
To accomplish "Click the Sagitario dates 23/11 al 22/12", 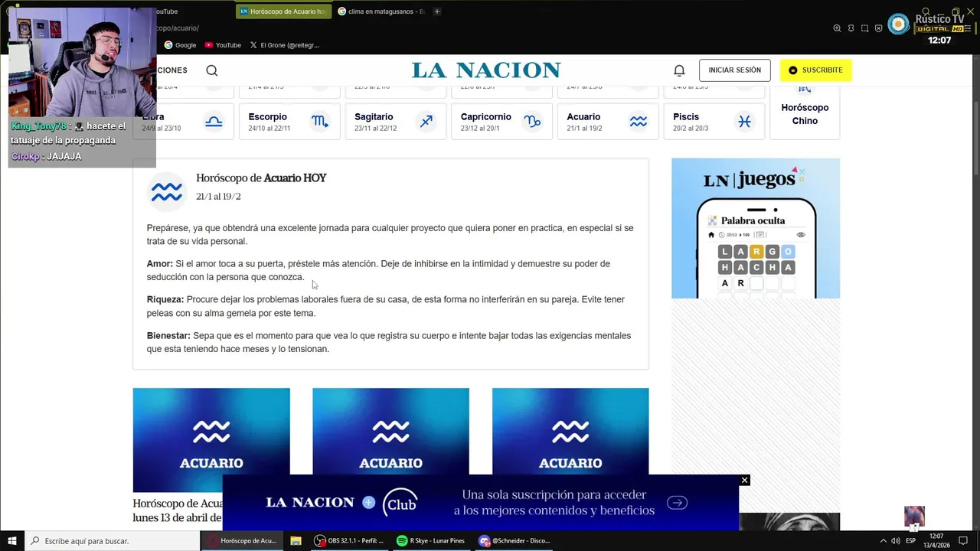I will pos(376,129).
